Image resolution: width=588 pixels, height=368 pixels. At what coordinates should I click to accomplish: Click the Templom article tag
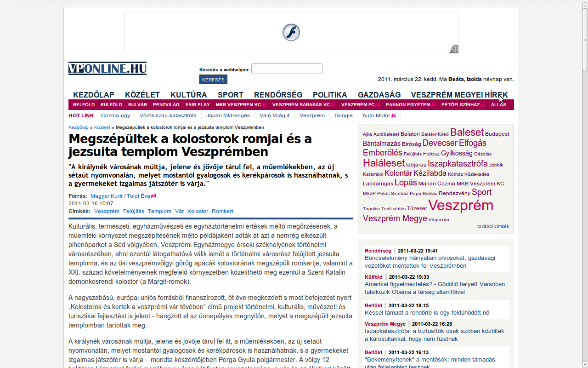tap(160, 211)
